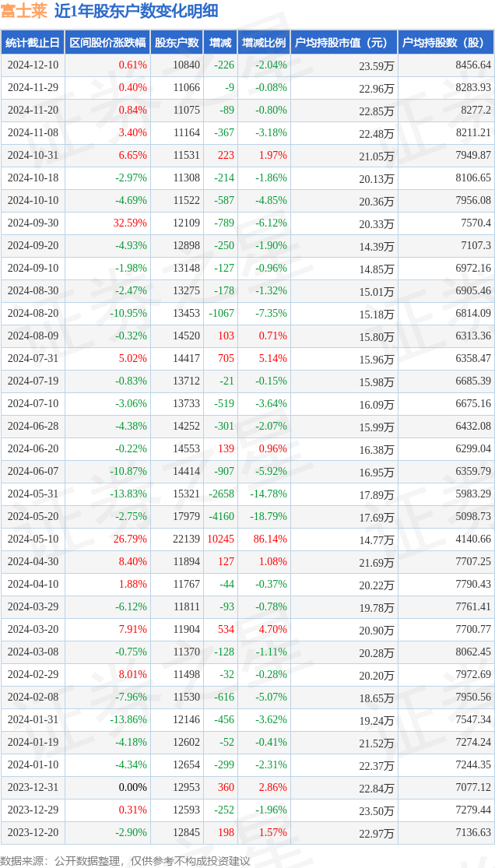Click the 户均持股数（股） header
Screen dimensions: 495x868
446,42
